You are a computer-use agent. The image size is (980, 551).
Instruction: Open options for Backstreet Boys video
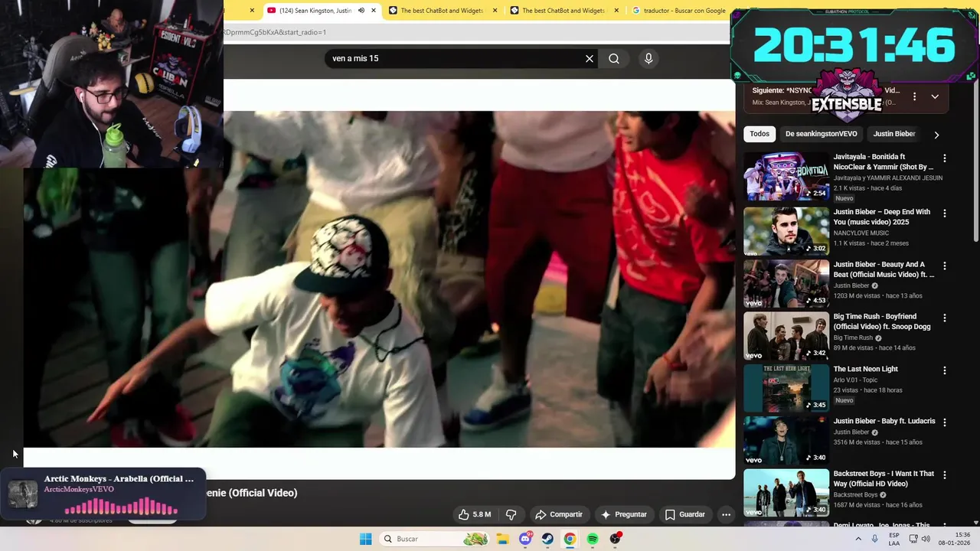[944, 474]
